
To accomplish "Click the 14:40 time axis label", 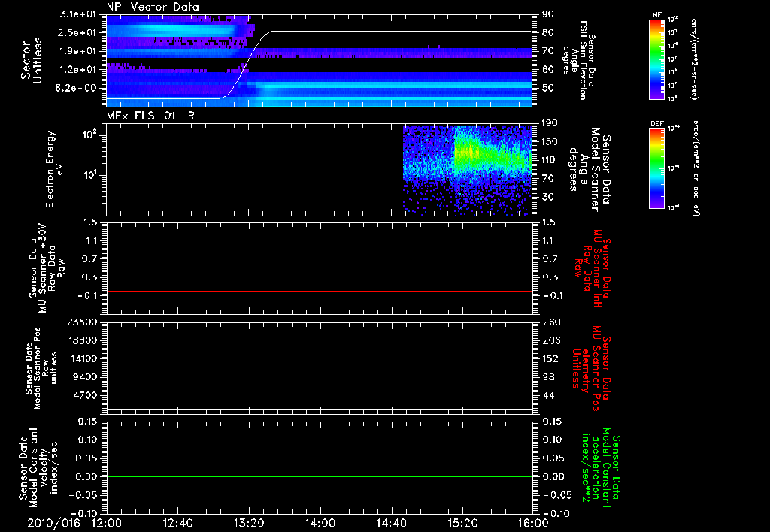I will 391,523.
